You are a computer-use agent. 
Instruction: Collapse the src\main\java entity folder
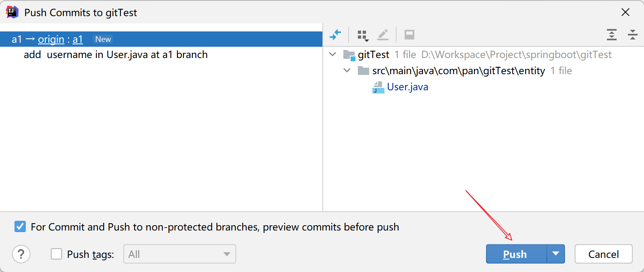coord(347,71)
